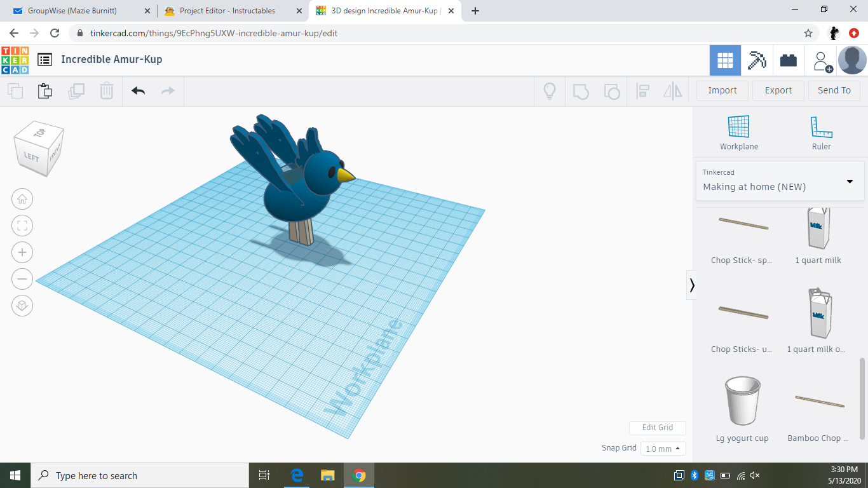Select the Lg yogurt cup shape
868x488 pixels.
[742, 399]
